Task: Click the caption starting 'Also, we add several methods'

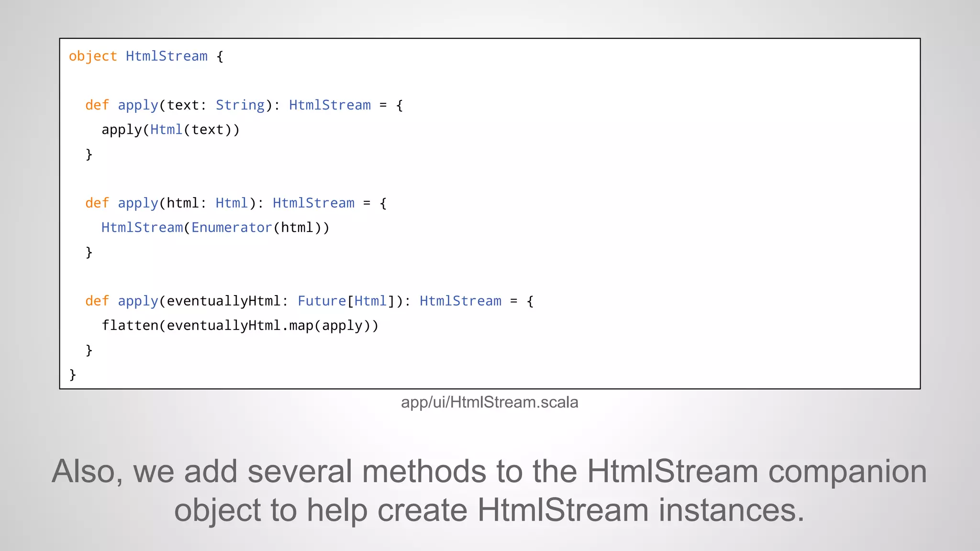Action: click(490, 490)
